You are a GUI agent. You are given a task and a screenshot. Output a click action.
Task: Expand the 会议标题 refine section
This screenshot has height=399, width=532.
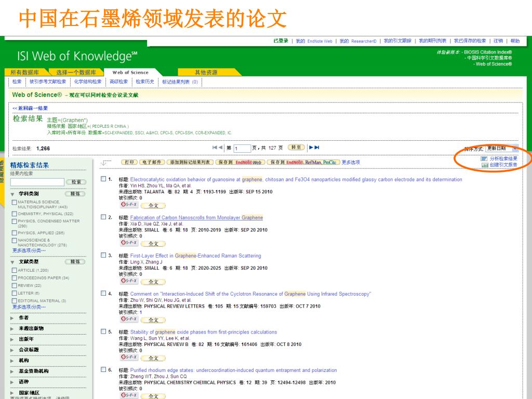point(12,350)
